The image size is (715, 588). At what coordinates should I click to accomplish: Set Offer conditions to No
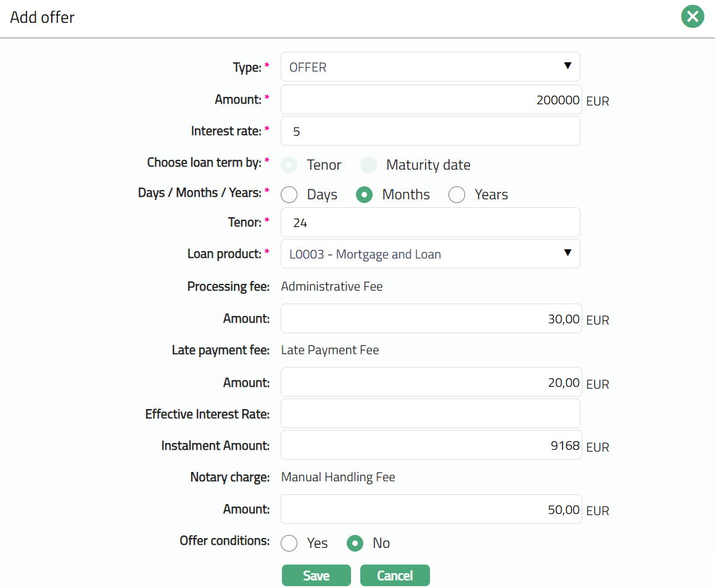[355, 543]
